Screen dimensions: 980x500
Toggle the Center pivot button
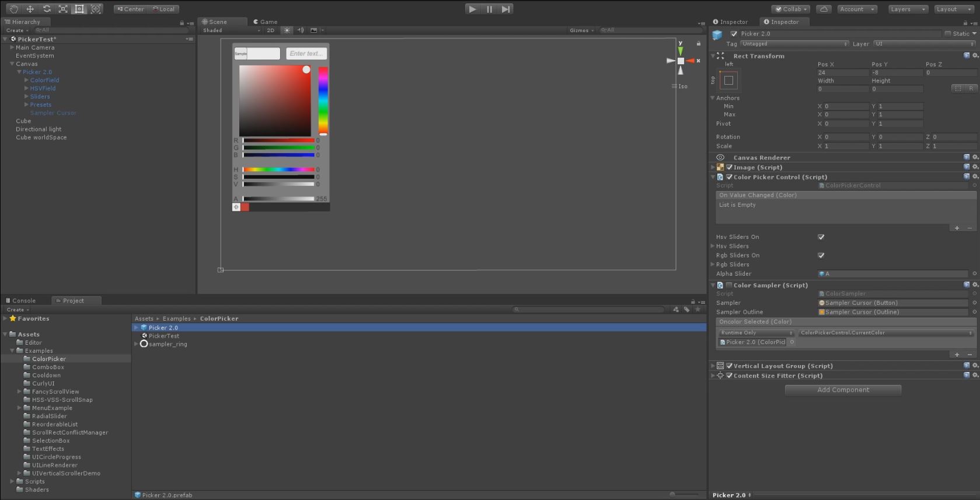pyautogui.click(x=130, y=9)
